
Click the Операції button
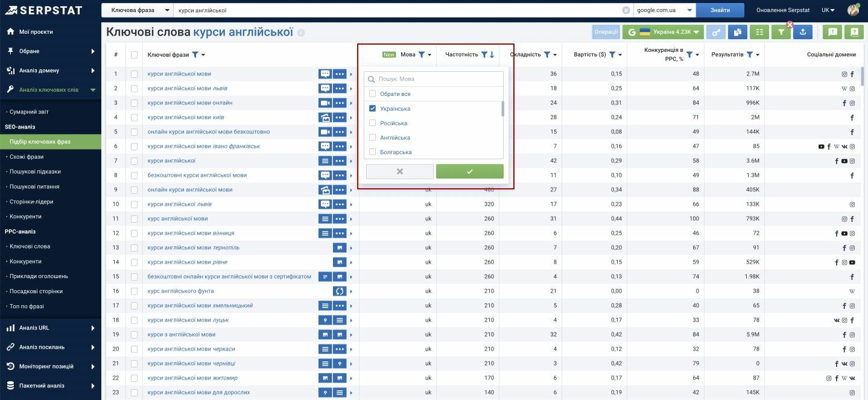click(x=606, y=32)
